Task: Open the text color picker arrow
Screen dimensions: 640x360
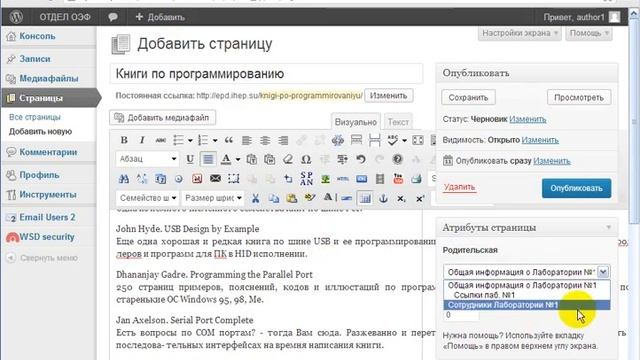Action: click(x=238, y=159)
